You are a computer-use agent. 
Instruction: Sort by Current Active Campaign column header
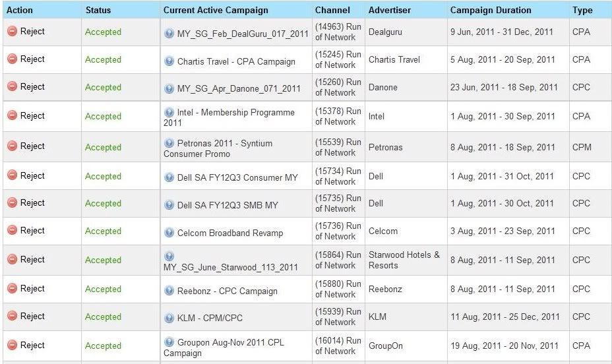coord(216,10)
